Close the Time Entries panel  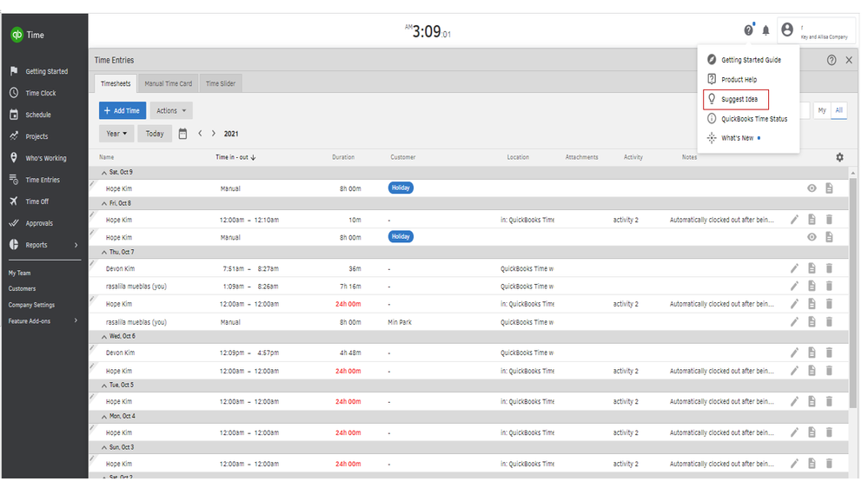point(849,60)
